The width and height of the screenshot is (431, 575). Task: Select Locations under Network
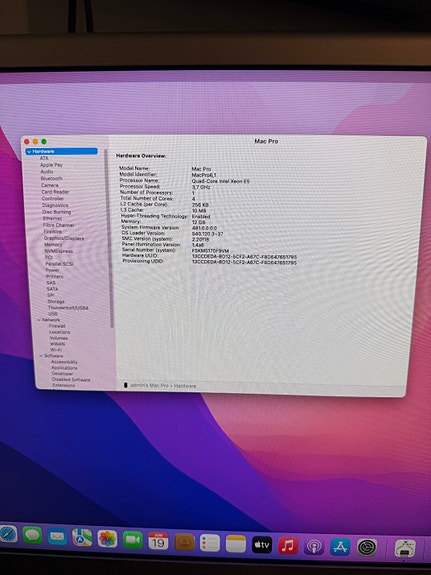point(59,332)
